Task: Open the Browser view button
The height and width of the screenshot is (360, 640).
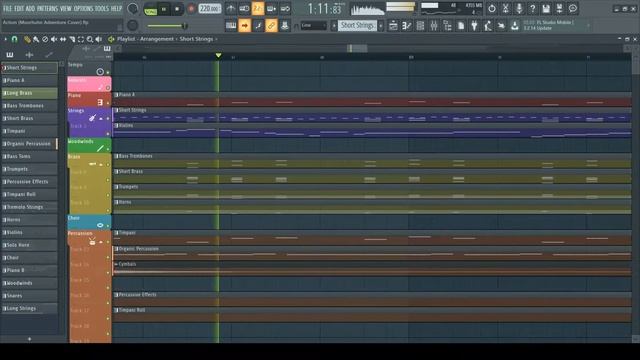Action: [447, 26]
